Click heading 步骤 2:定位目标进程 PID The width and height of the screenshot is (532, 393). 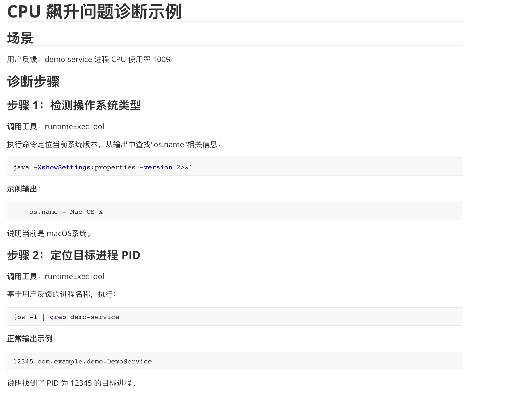tap(74, 255)
